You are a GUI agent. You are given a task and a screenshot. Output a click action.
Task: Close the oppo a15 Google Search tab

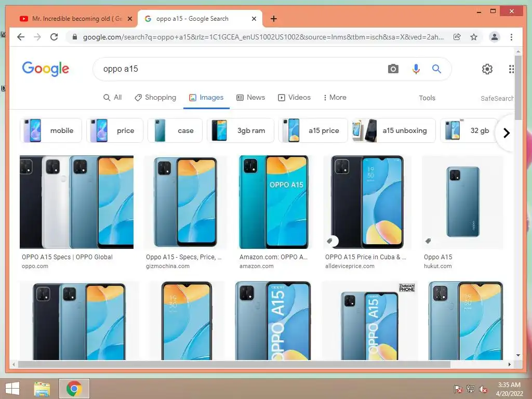pos(254,19)
